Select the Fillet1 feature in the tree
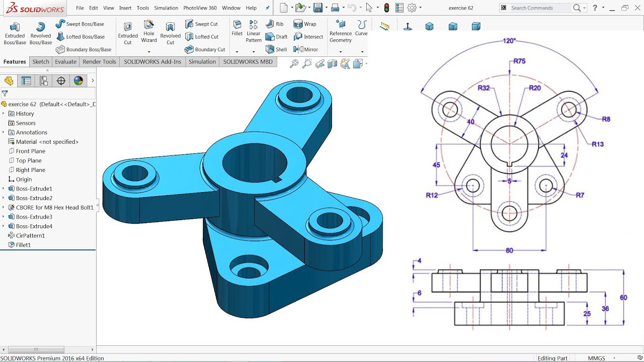The height and width of the screenshot is (362, 644). 23,245
